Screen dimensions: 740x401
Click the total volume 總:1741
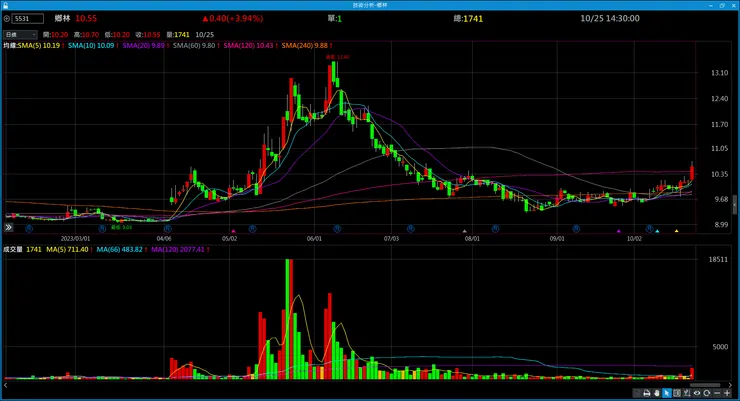(x=468, y=18)
